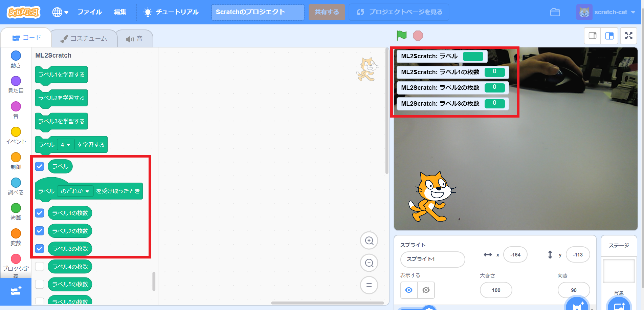Edit the sprite x position field

[x=515, y=255]
